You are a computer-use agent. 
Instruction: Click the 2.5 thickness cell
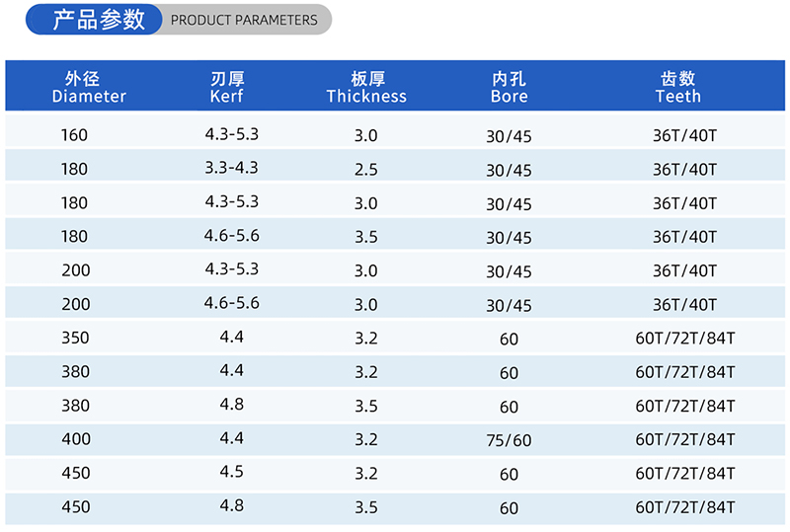[x=366, y=170]
